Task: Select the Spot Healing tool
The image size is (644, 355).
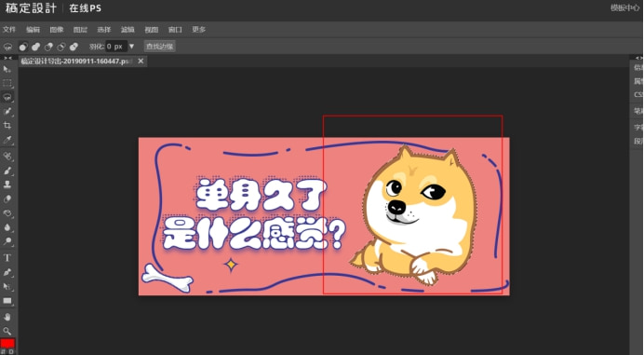Action: click(x=7, y=157)
